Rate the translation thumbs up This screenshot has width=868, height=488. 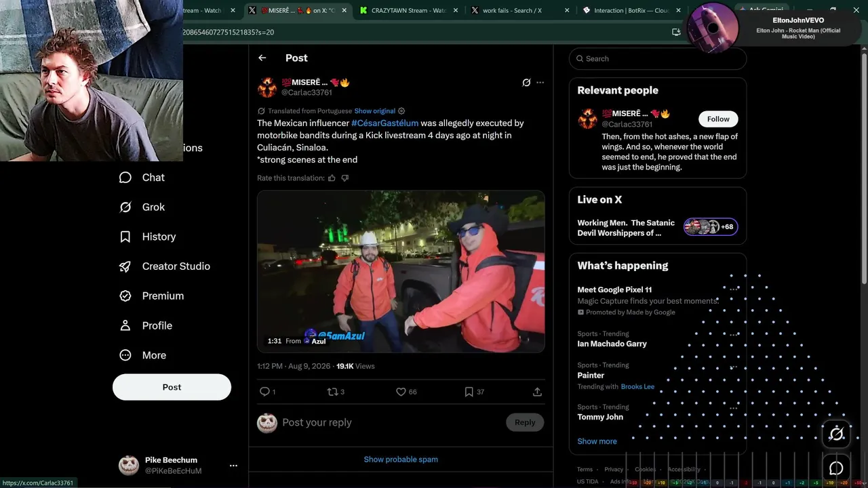click(332, 178)
